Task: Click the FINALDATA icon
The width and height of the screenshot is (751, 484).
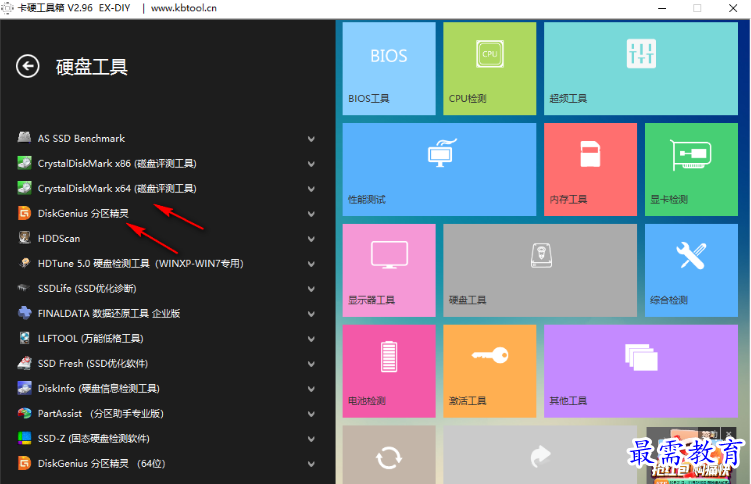Action: point(24,313)
